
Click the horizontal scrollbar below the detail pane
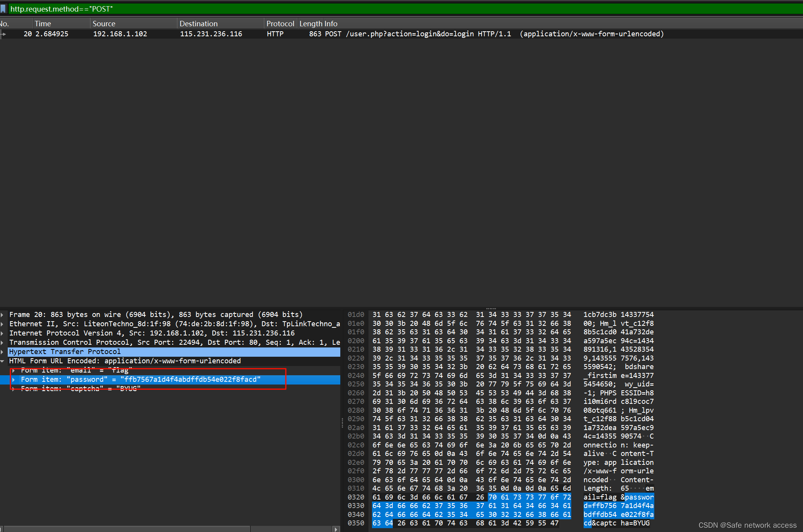(x=126, y=529)
